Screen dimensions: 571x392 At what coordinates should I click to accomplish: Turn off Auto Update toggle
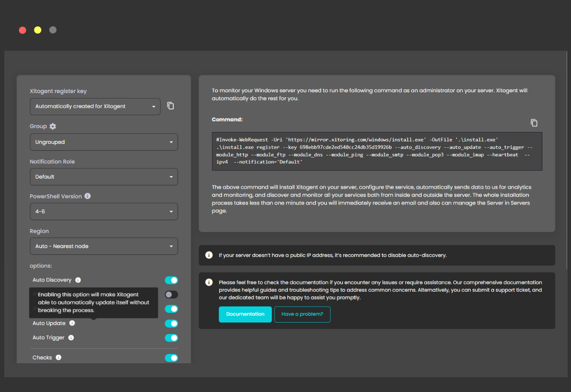pyautogui.click(x=171, y=323)
